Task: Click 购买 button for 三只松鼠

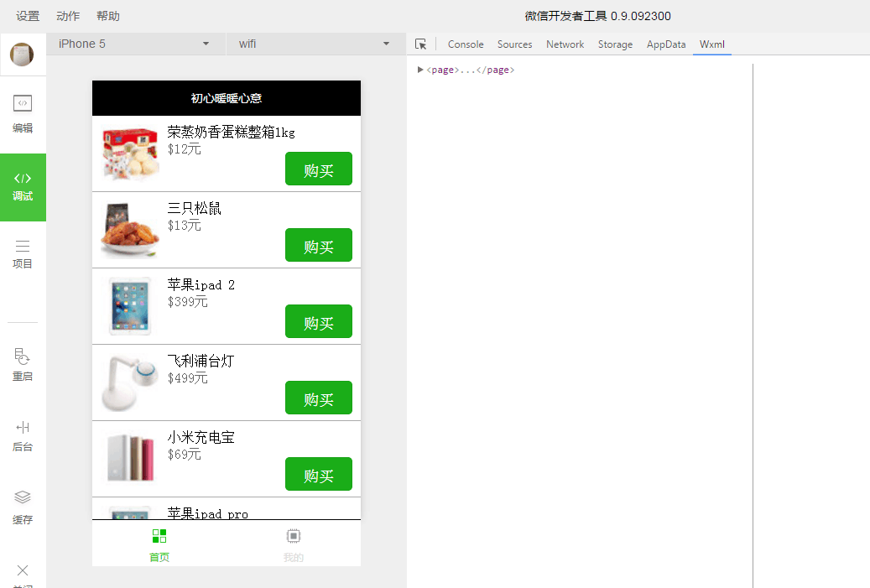Action: pyautogui.click(x=319, y=245)
